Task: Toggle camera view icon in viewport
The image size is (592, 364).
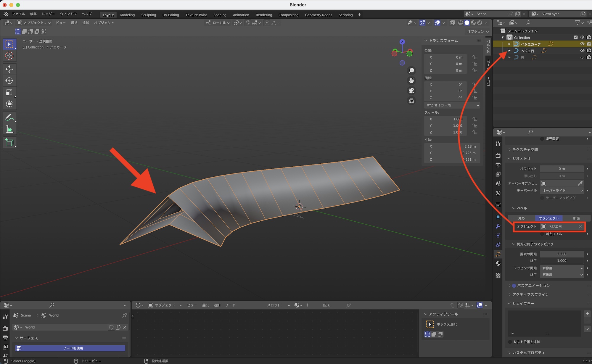Action: (411, 91)
